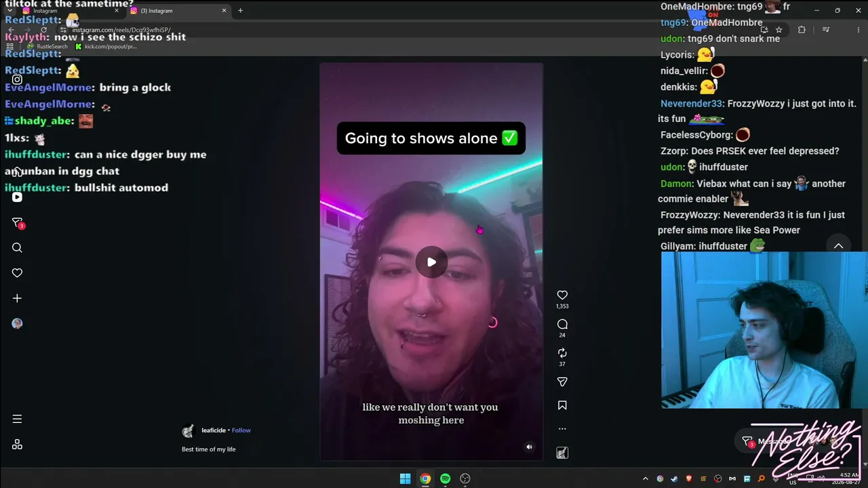Open the Chrome three-dot menu
This screenshot has height=488, width=868.
(857, 30)
